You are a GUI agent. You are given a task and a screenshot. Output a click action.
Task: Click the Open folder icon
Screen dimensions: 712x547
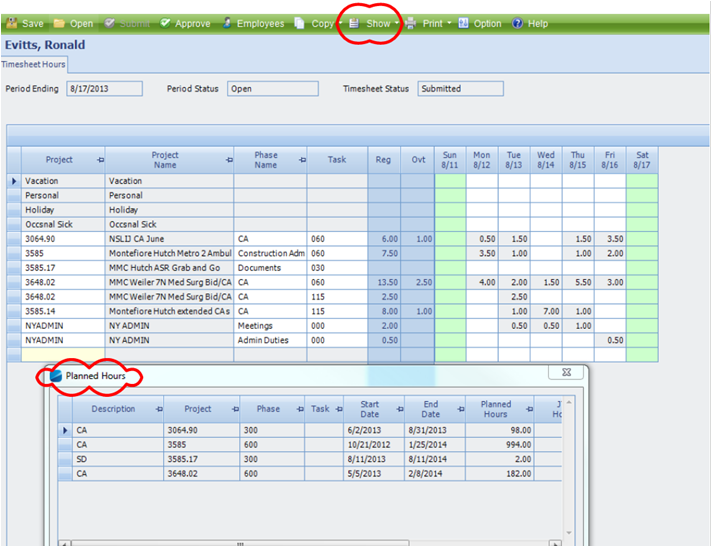click(x=59, y=23)
